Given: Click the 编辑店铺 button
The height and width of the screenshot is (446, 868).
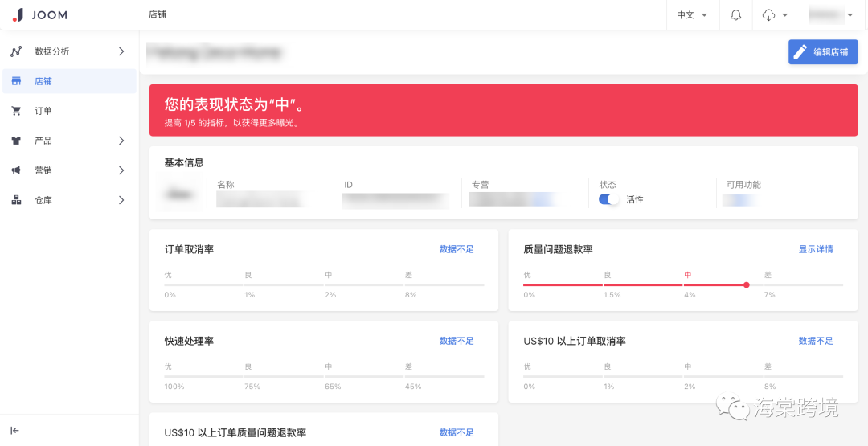Looking at the screenshot, I should 823,52.
